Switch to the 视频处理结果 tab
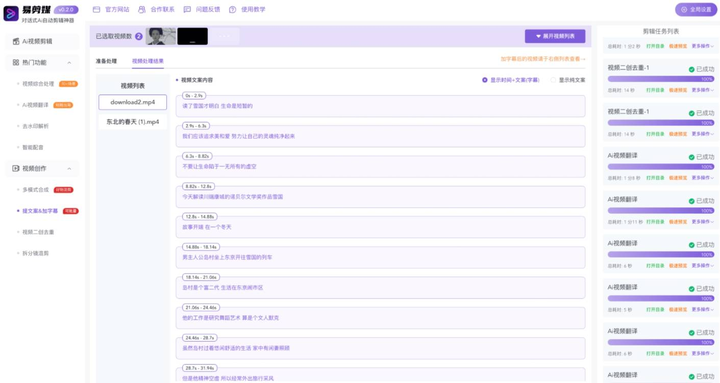Image resolution: width=720 pixels, height=383 pixels. coord(148,61)
